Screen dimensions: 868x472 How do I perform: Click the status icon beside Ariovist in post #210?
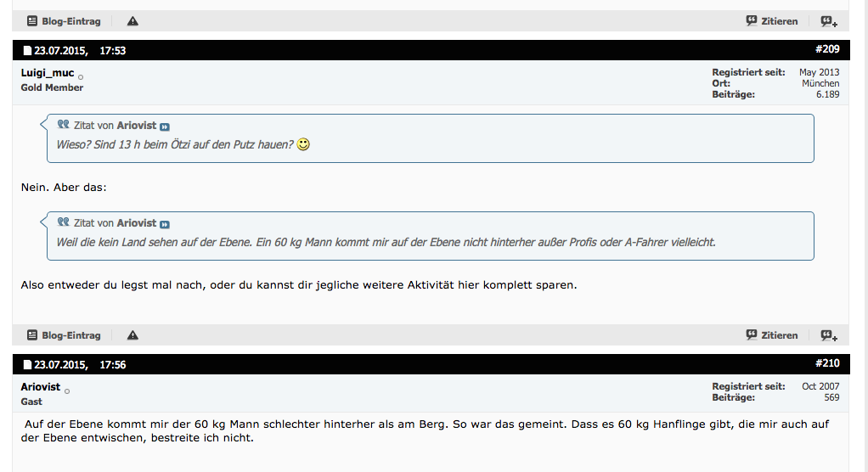pos(67,391)
